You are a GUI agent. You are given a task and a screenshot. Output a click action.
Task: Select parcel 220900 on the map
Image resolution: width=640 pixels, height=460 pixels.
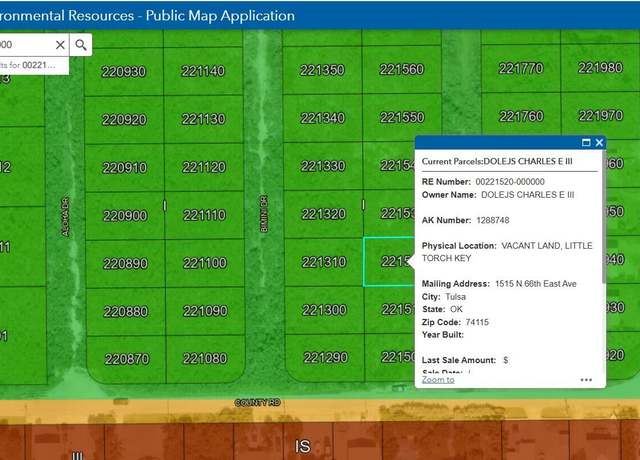[x=125, y=216]
